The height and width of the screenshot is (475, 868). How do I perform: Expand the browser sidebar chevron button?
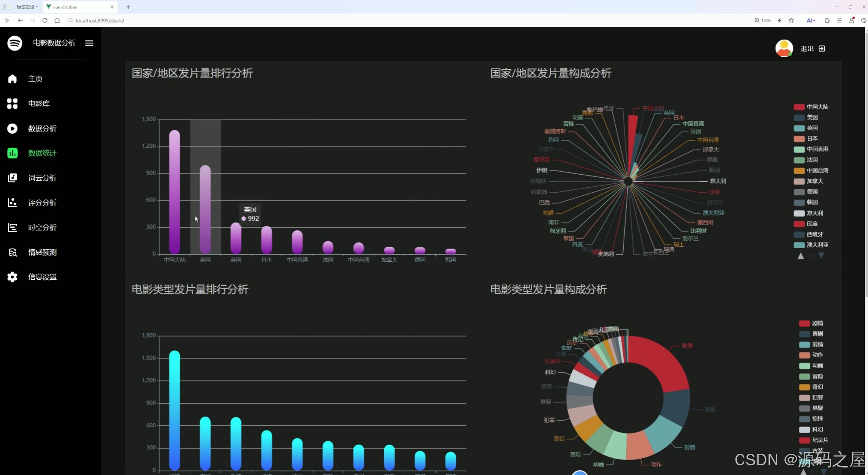7,20
